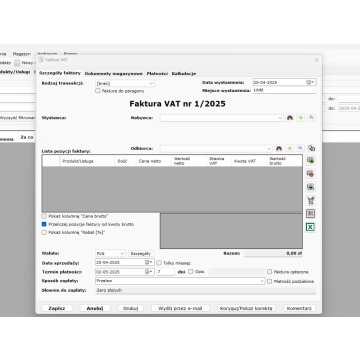Copy buyer to recipient using copy icon

[x=311, y=148]
